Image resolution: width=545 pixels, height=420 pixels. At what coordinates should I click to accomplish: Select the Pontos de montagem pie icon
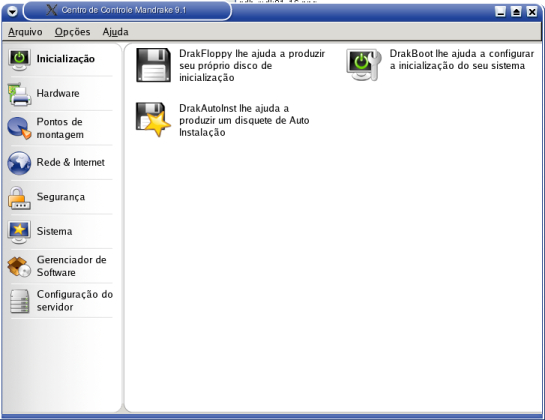tap(19, 128)
